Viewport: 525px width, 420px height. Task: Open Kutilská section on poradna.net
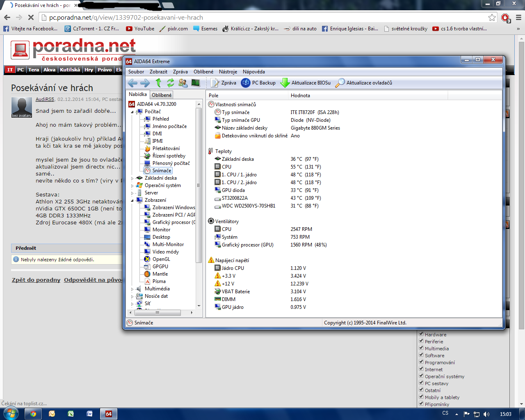click(x=70, y=70)
